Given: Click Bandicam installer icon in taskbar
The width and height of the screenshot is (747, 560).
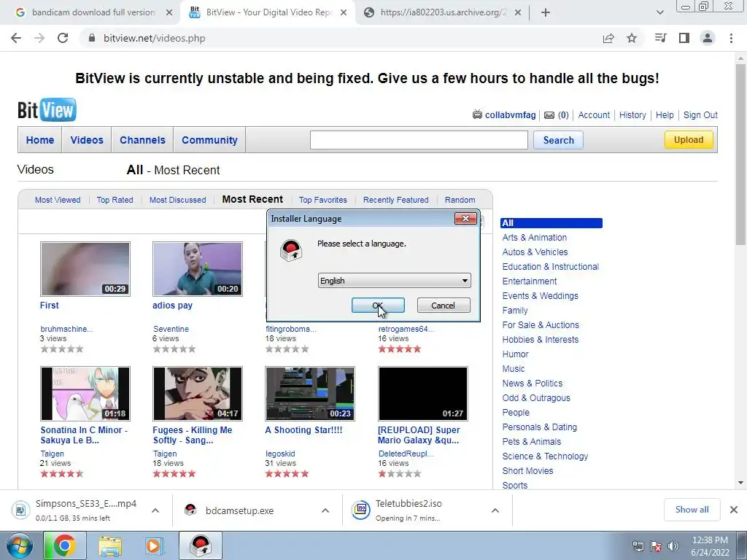Looking at the screenshot, I should 201,545.
